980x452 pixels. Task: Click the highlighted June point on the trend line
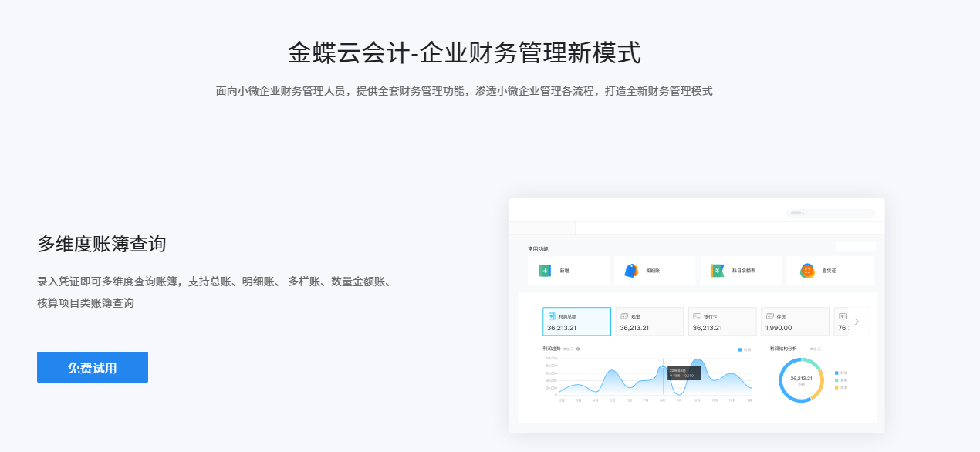tap(662, 366)
